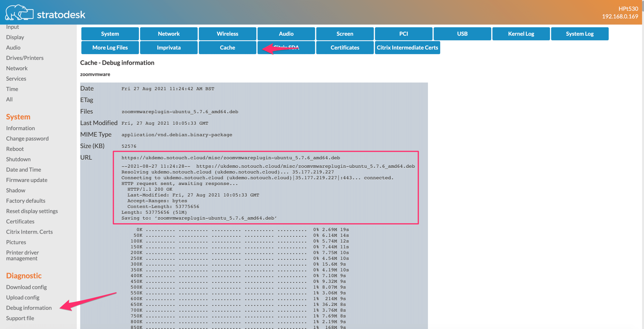Switch to the Wireless tab

[x=227, y=34]
